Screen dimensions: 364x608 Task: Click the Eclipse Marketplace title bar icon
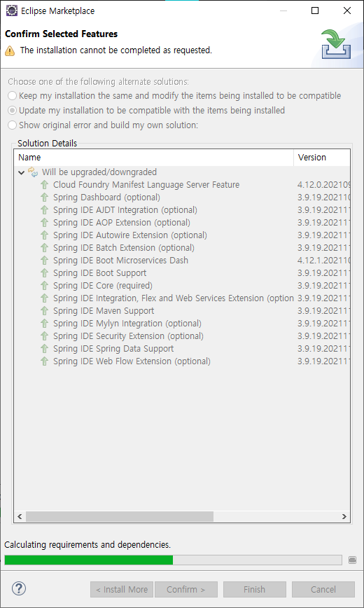12,11
